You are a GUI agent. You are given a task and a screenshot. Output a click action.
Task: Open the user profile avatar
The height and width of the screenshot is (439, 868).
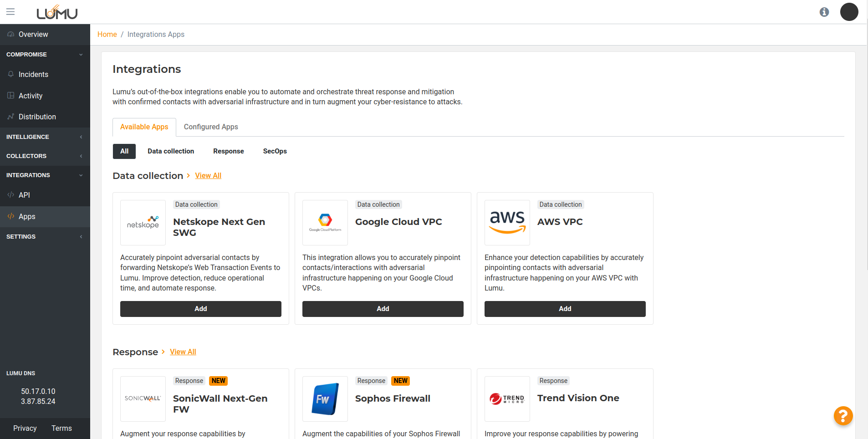[x=848, y=12]
